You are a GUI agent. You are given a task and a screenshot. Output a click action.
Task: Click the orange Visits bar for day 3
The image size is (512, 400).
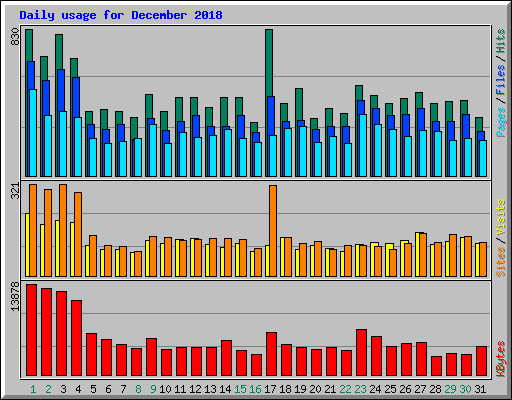coord(63,230)
